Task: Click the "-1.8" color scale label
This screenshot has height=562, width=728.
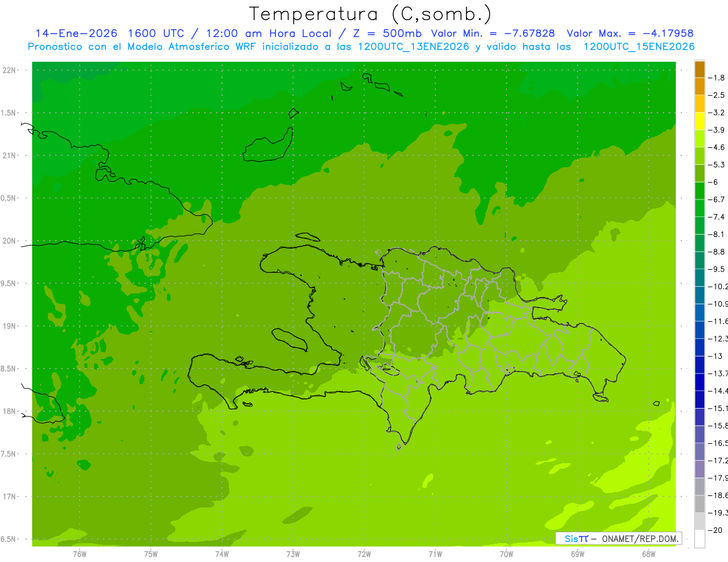Action: click(x=718, y=78)
